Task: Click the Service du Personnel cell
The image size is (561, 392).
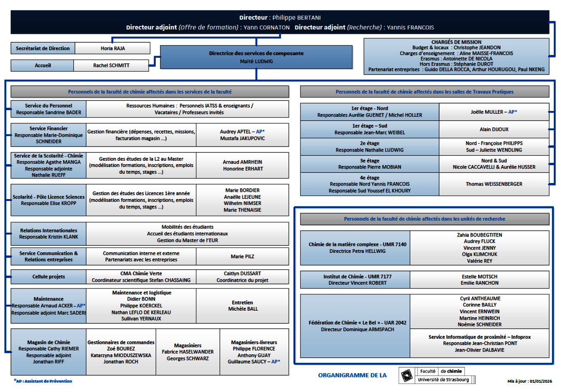Action: click(49, 109)
